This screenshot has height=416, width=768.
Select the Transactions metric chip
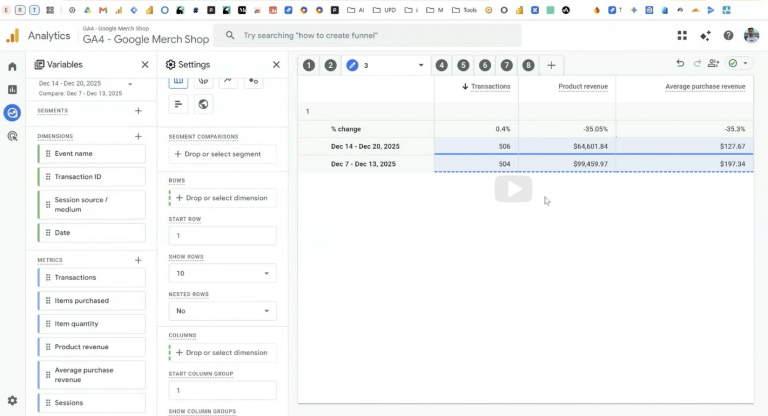92,277
